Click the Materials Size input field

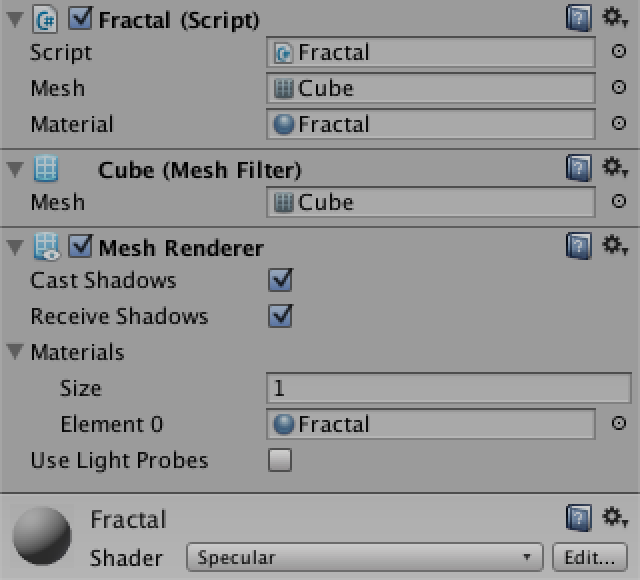449,388
